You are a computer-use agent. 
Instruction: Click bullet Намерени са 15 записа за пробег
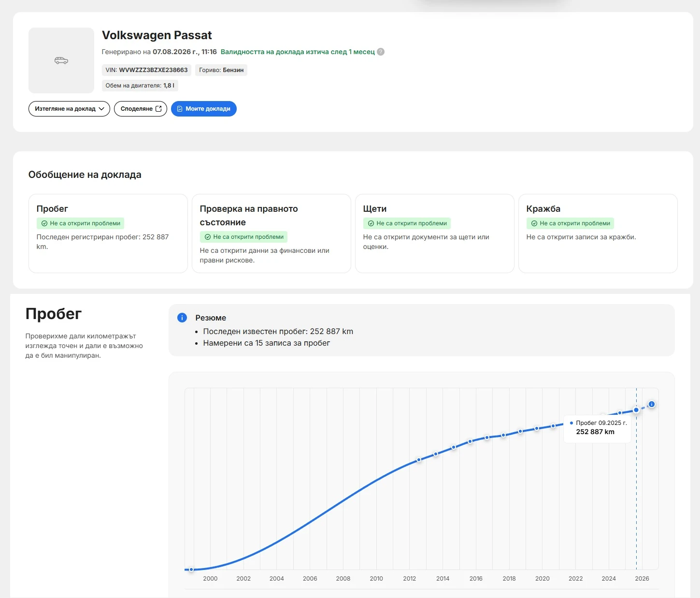267,343
